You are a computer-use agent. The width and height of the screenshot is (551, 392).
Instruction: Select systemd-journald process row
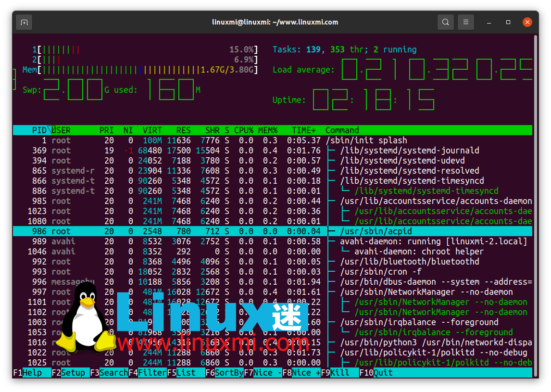point(273,151)
